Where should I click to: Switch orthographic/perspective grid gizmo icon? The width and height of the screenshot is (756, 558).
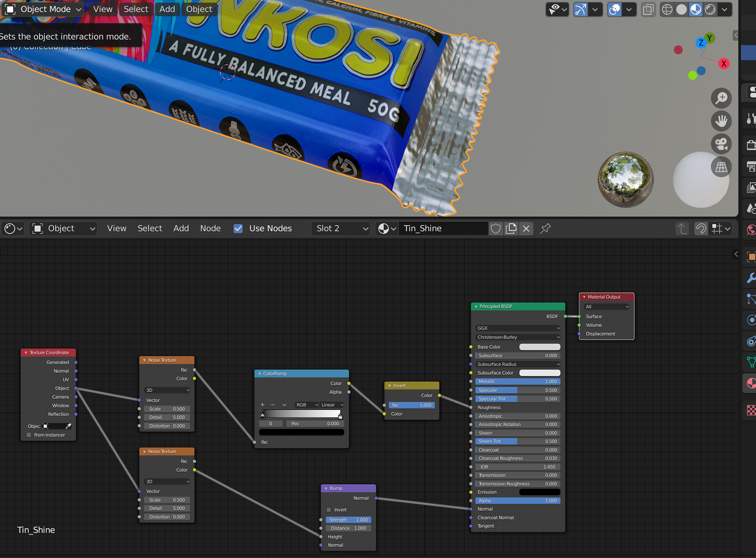(721, 167)
